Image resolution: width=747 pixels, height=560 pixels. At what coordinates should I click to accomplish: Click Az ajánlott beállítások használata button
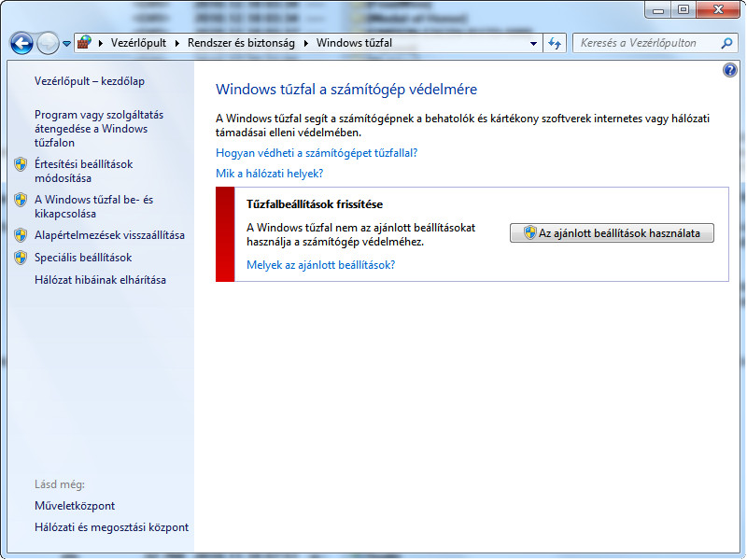click(x=612, y=232)
